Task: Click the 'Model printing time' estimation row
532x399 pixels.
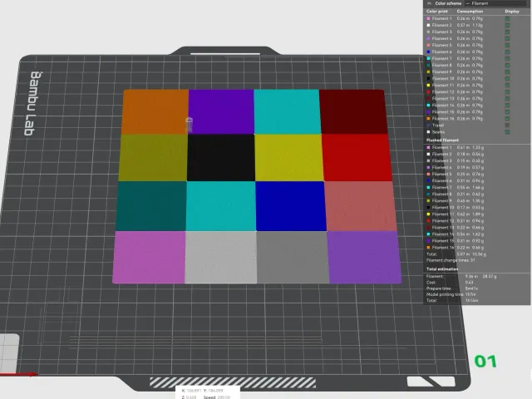Action: click(x=451, y=294)
